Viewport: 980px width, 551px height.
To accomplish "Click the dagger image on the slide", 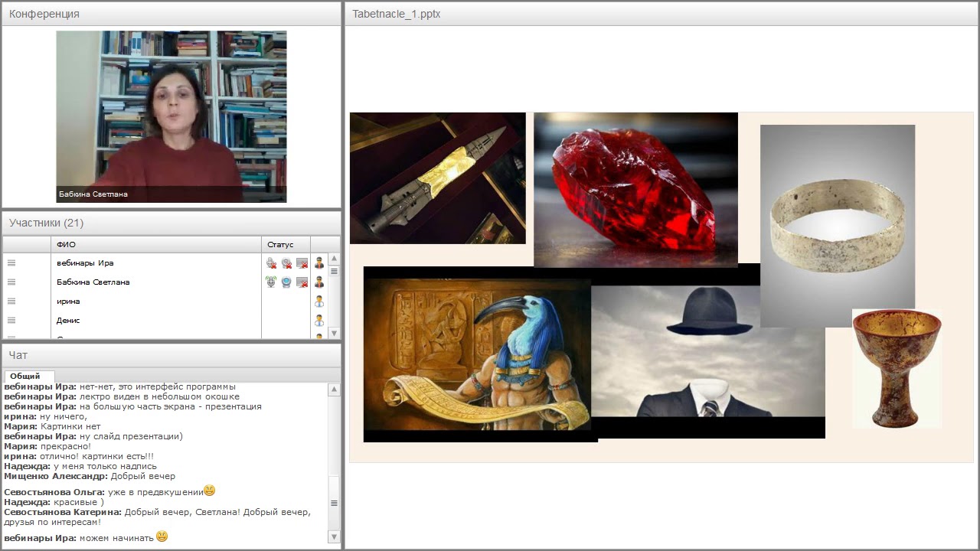I will coord(438,178).
